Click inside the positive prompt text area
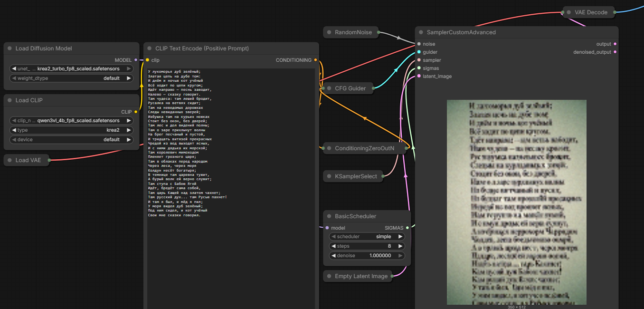The height and width of the screenshot is (309, 644). click(231, 188)
